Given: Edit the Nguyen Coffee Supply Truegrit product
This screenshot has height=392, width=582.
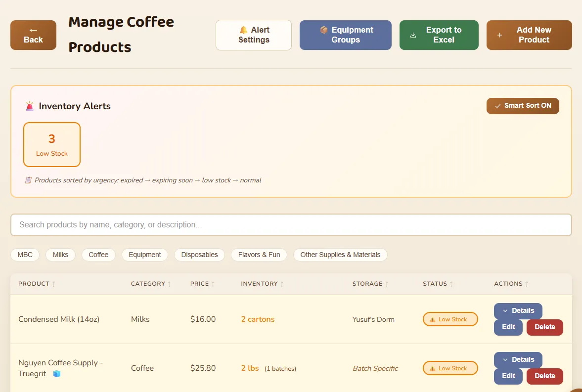Looking at the screenshot, I should click(x=508, y=376).
